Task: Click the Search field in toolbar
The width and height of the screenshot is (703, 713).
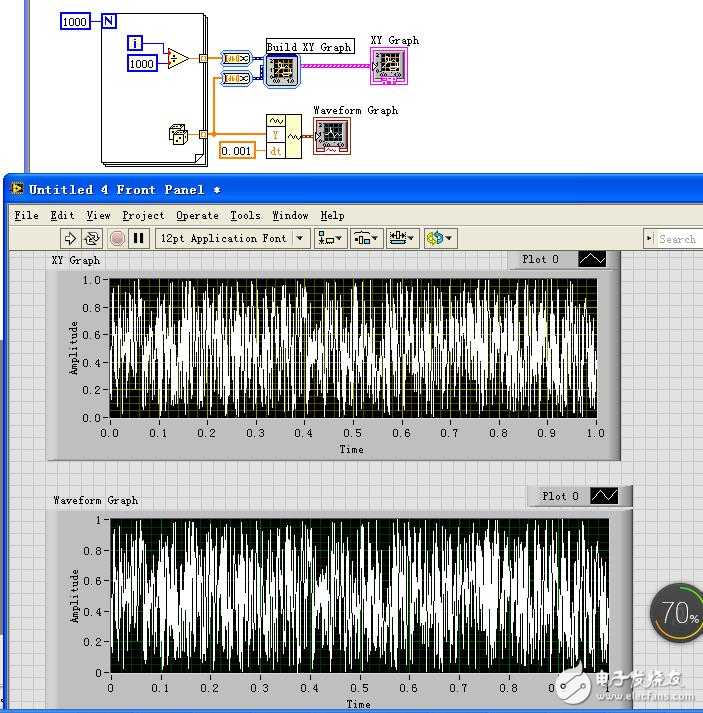Action: point(676,239)
